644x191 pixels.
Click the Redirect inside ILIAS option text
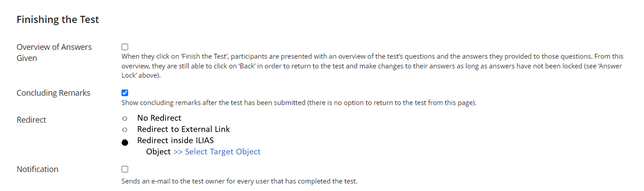tap(175, 140)
